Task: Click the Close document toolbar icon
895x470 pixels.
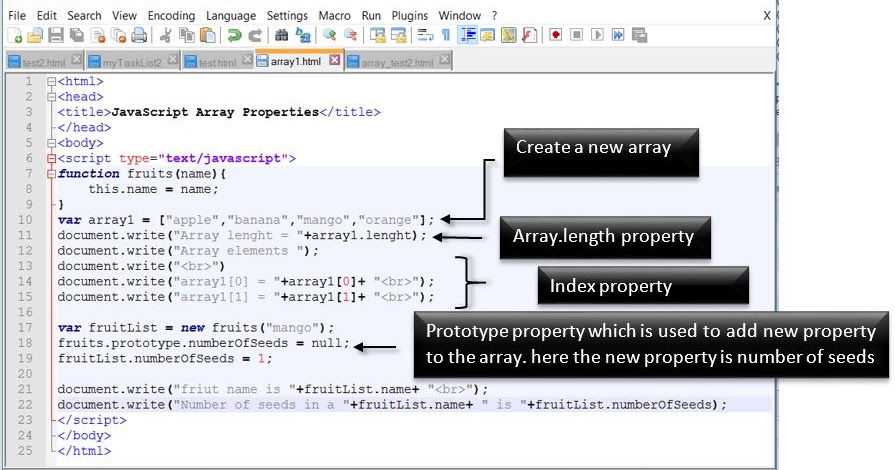Action: coord(98,35)
